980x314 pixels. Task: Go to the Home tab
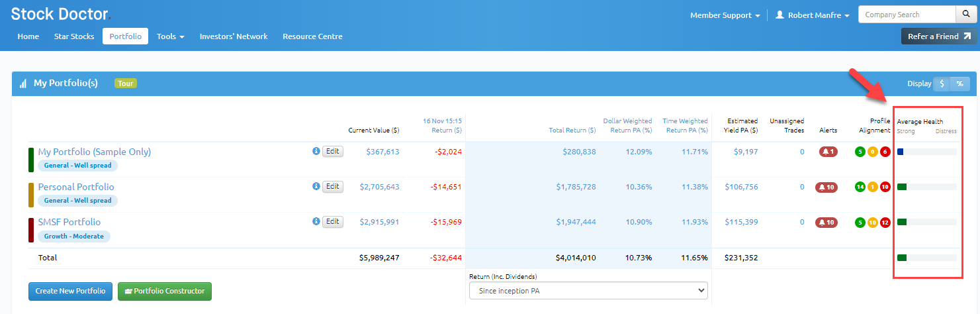(x=28, y=36)
